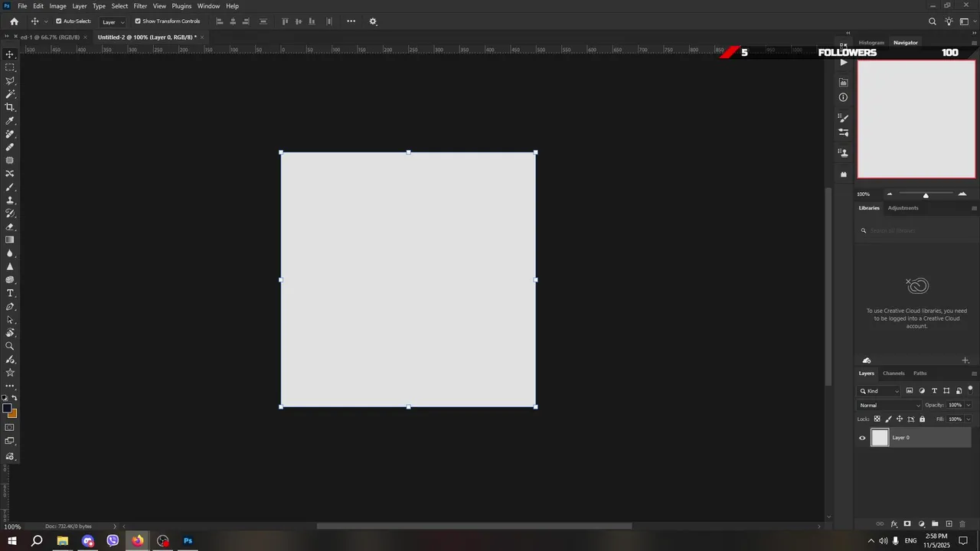980x551 pixels.
Task: Select the Spot Healing Brush tool
Action: 10,134
